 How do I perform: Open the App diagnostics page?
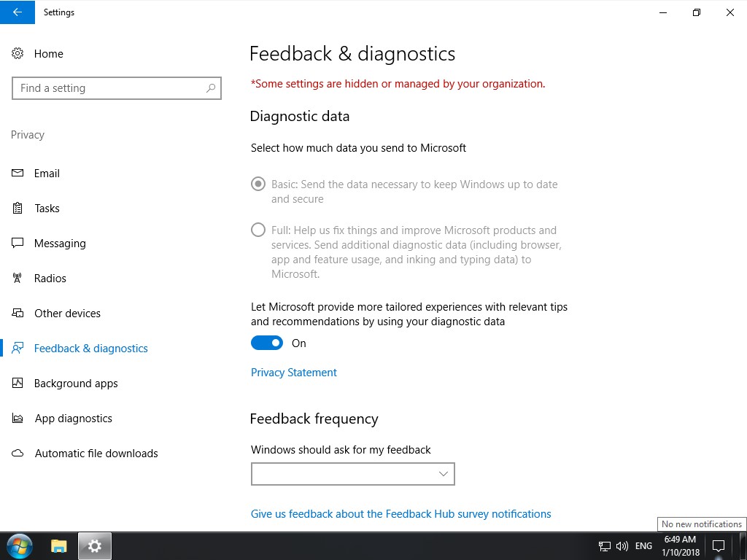74,418
